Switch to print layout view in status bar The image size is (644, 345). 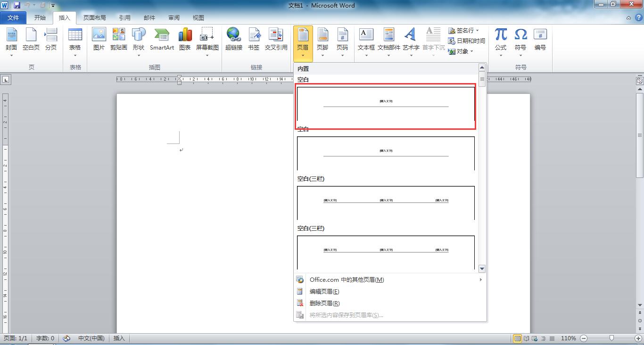[518, 338]
